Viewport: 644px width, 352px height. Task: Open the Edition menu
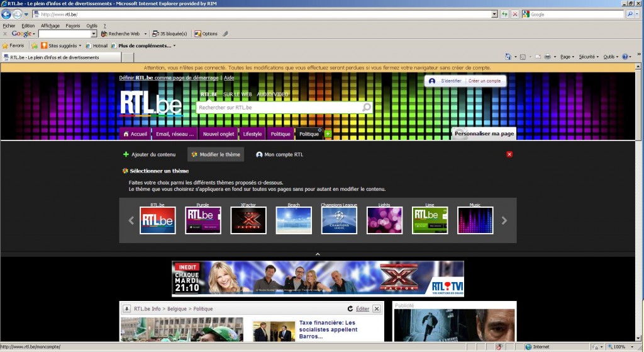(x=28, y=25)
